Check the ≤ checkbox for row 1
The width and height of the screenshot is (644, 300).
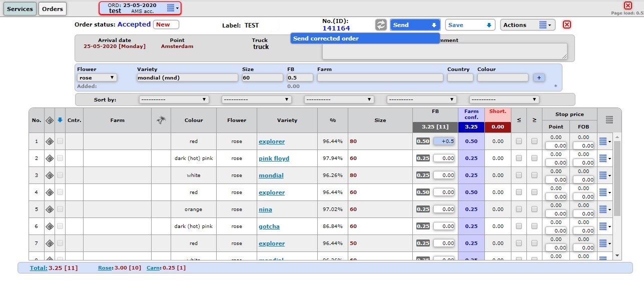pyautogui.click(x=519, y=141)
